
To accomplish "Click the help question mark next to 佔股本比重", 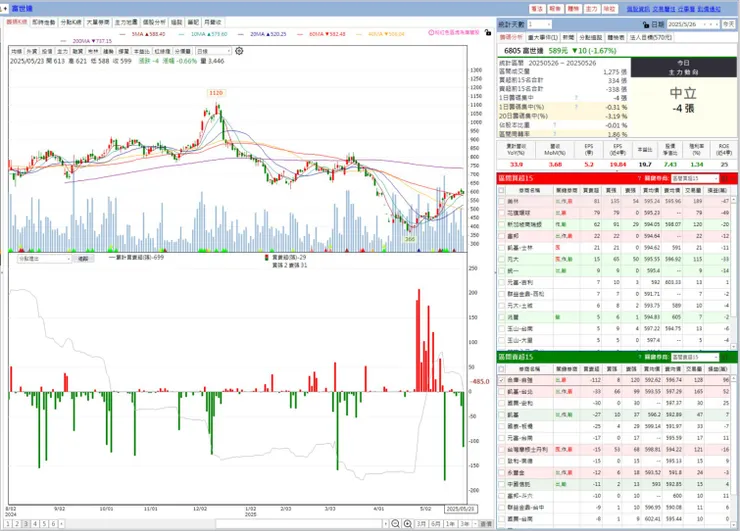I will click(x=555, y=125).
